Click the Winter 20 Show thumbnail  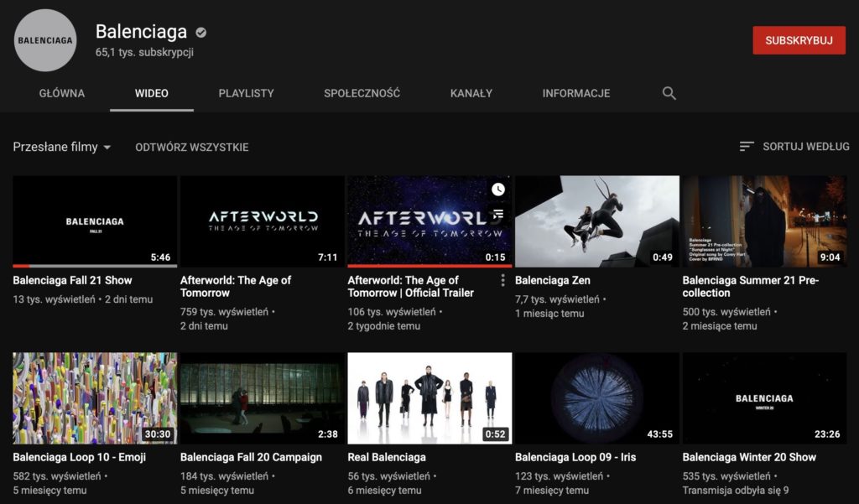pos(765,398)
